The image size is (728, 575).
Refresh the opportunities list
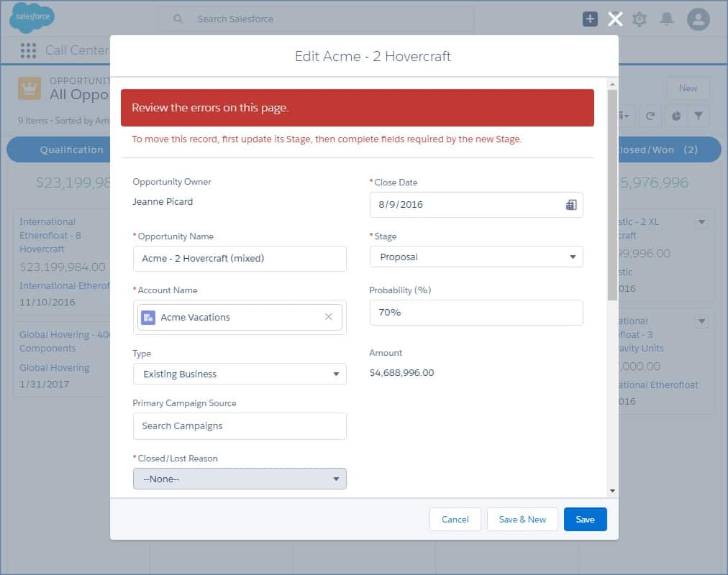point(650,116)
